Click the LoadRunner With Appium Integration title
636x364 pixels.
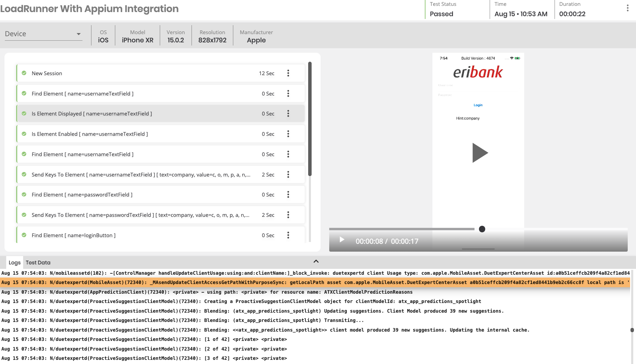(89, 9)
